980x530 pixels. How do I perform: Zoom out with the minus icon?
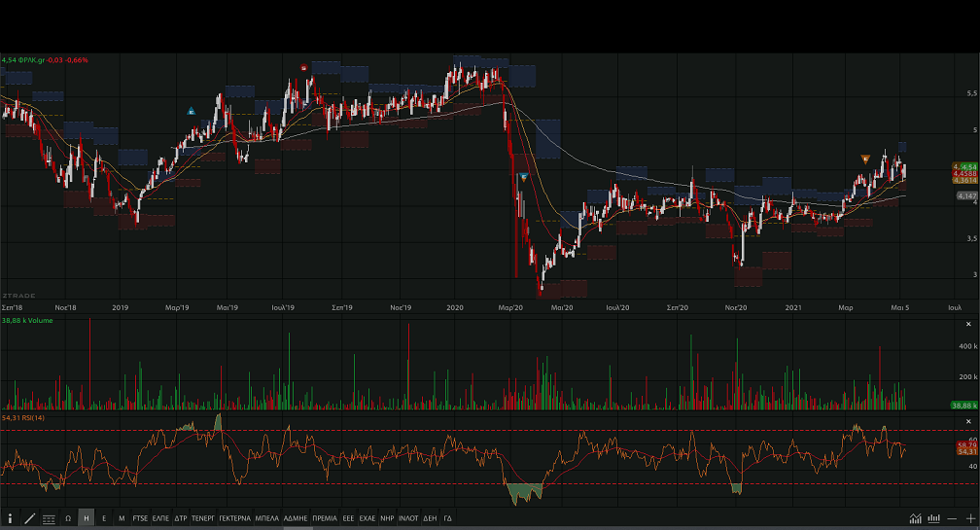click(954, 518)
